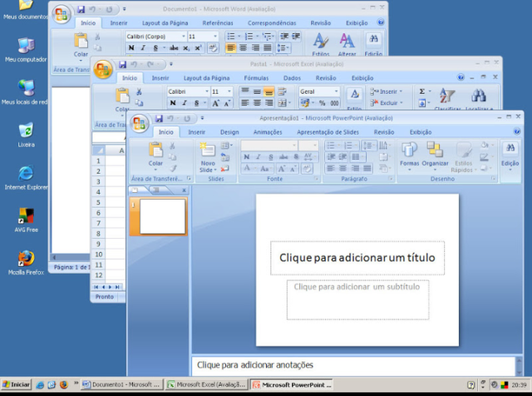This screenshot has width=532, height=396.
Task: Click the notes field Clique para adicionar anotações
Action: [353, 365]
